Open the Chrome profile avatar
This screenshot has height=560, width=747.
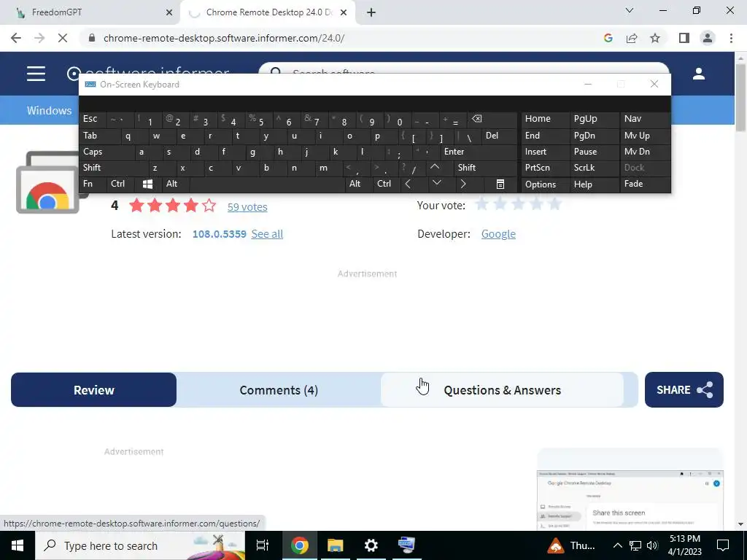tap(708, 38)
